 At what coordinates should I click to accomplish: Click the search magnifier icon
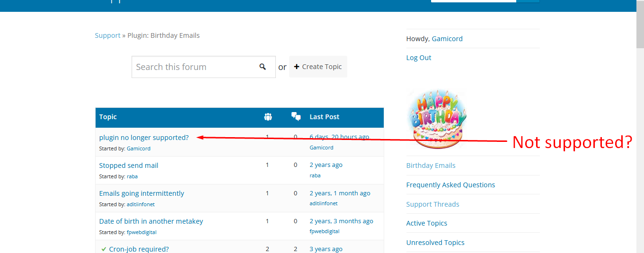tap(263, 67)
